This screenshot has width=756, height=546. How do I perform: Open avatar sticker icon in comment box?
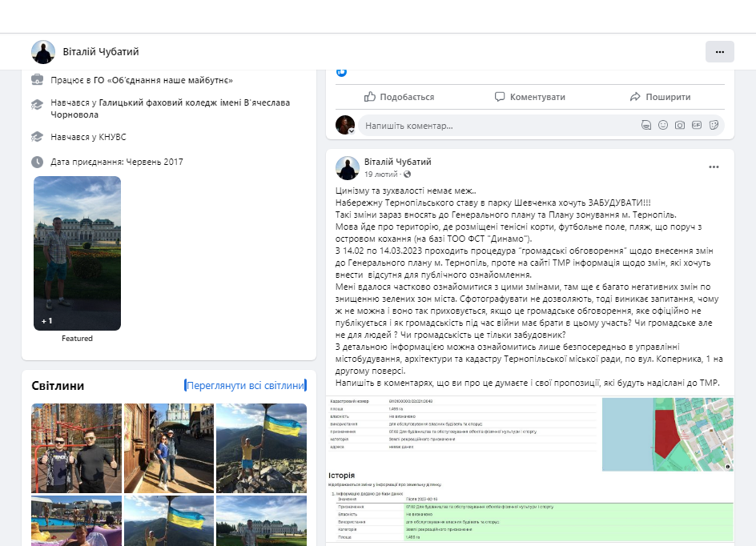(x=646, y=126)
